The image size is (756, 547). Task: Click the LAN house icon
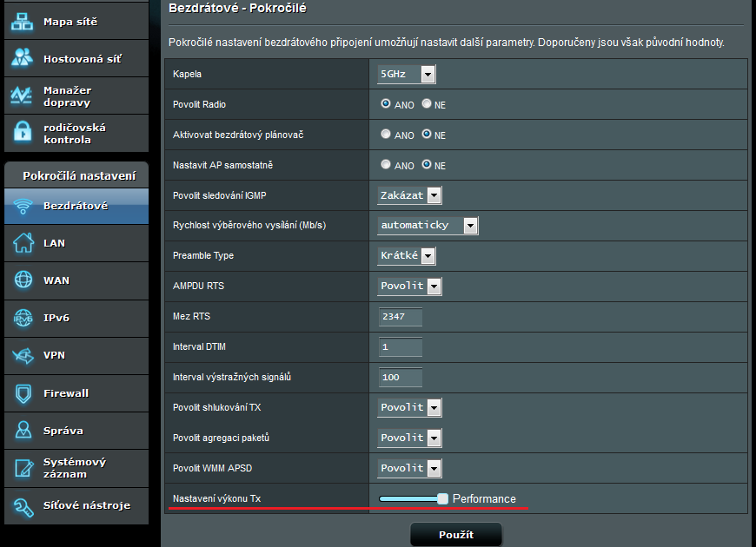pos(23,243)
